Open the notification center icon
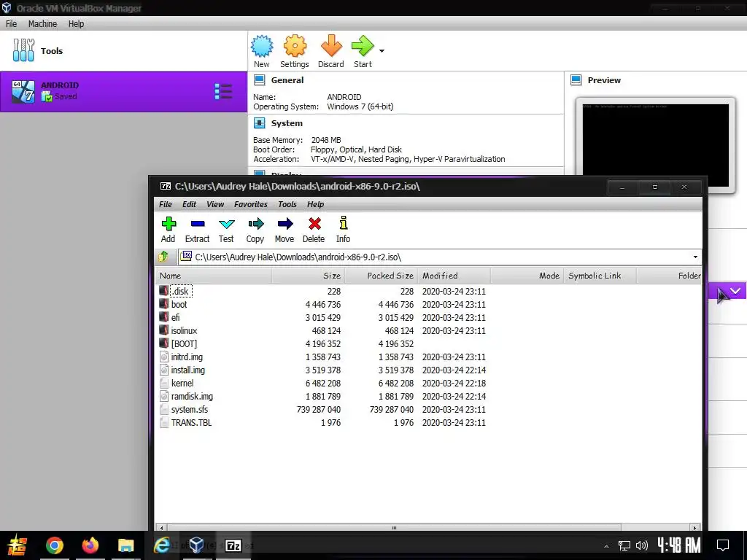 click(x=723, y=545)
